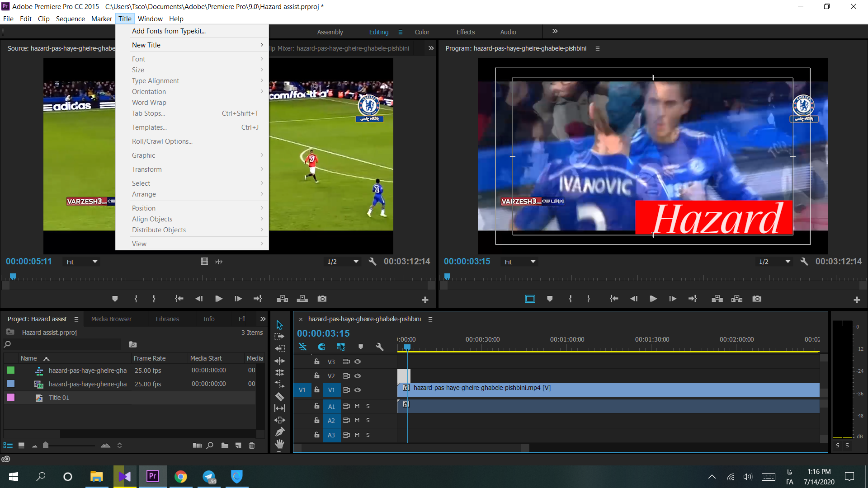
Task: Solo audio track A2
Action: (368, 420)
